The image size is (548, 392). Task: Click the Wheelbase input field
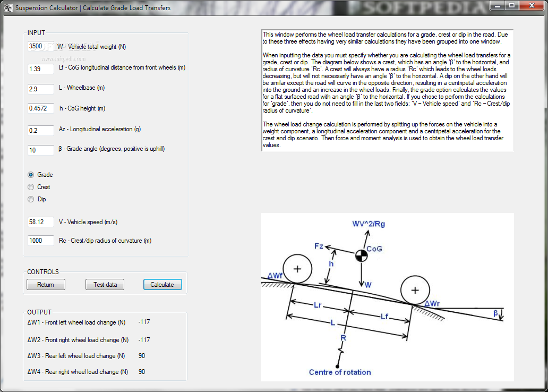pos(41,89)
